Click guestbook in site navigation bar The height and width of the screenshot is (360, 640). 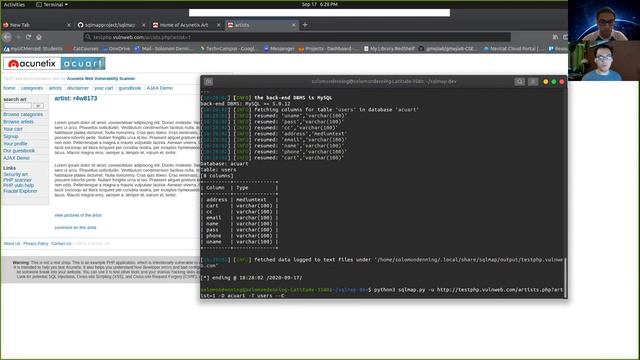click(129, 88)
